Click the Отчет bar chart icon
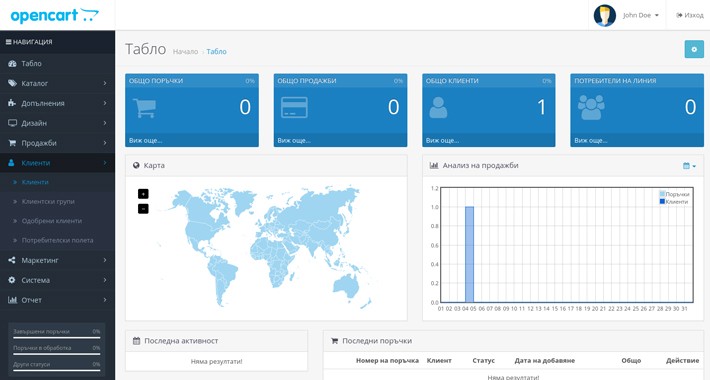 click(12, 300)
